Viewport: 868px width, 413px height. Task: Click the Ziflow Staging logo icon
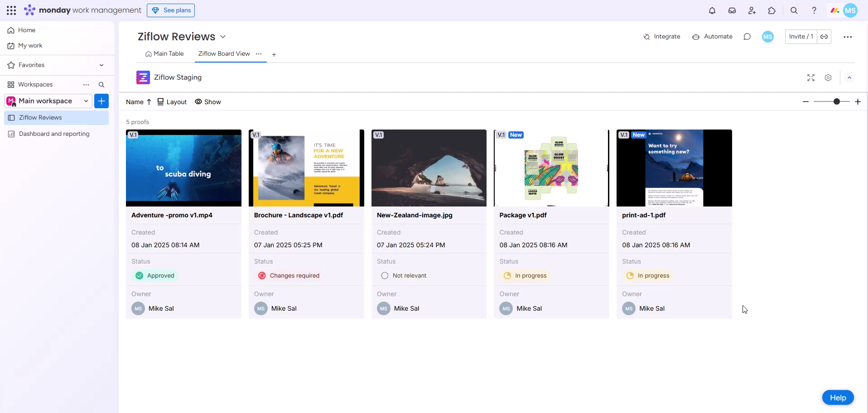point(143,77)
